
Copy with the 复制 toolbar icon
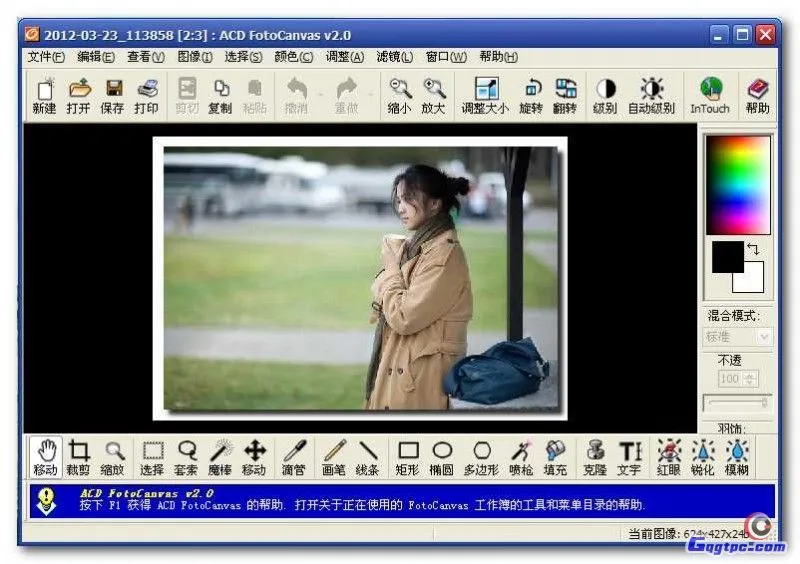(220, 95)
